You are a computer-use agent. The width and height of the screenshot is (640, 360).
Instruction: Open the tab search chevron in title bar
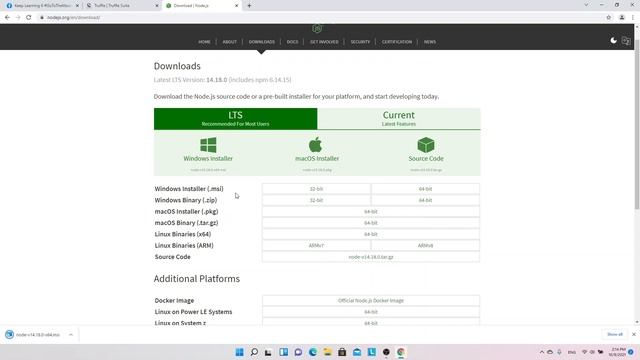click(586, 5)
